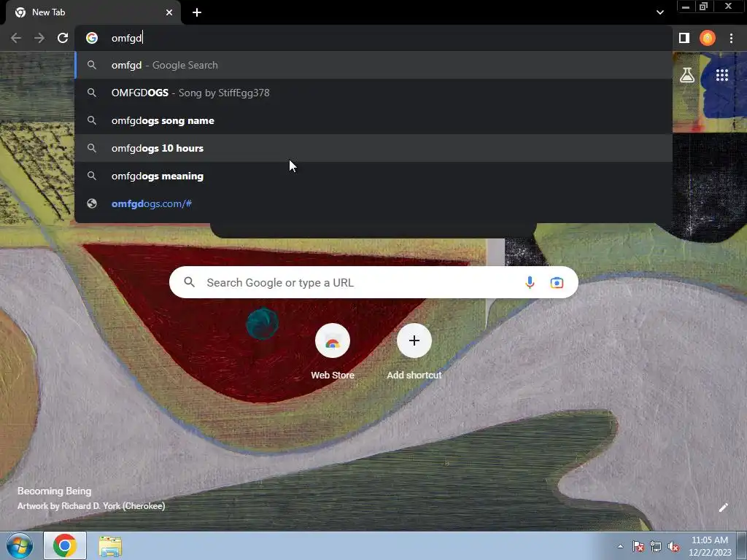Open File Explorer from the taskbar
Screen dimensions: 747x560
[x=110, y=545]
